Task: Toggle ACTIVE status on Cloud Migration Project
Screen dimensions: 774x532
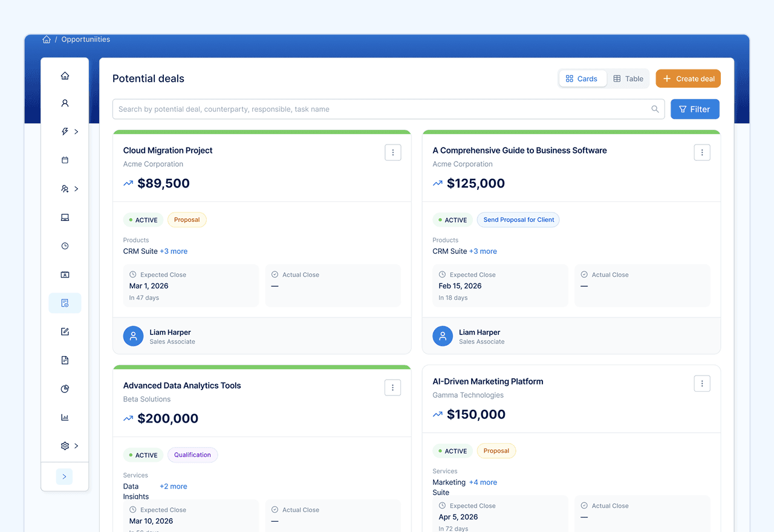Action: pos(143,219)
